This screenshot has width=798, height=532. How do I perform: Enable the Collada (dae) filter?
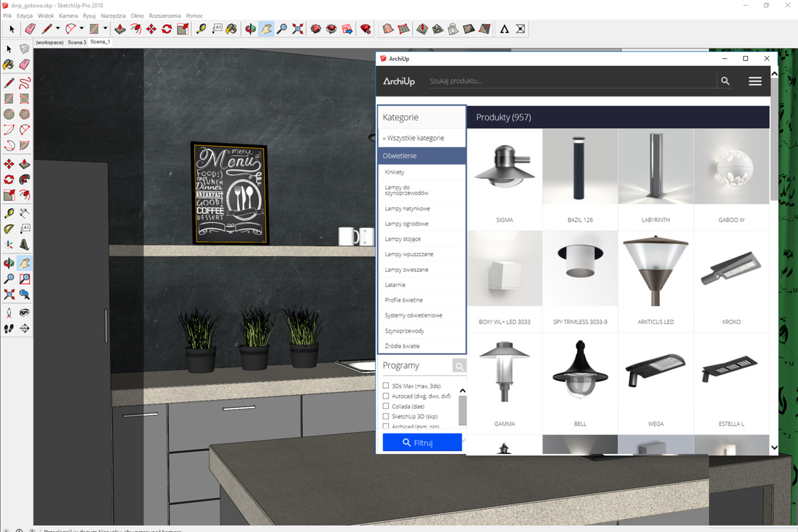point(385,406)
